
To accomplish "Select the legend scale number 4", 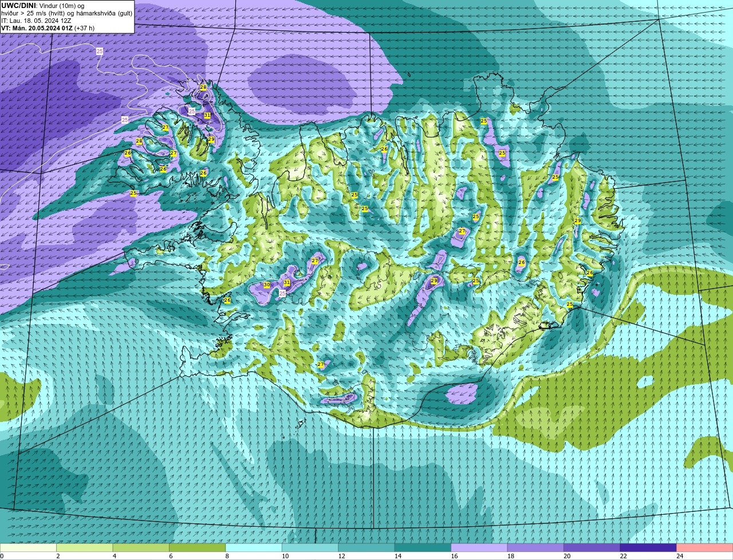I will coord(115,556).
